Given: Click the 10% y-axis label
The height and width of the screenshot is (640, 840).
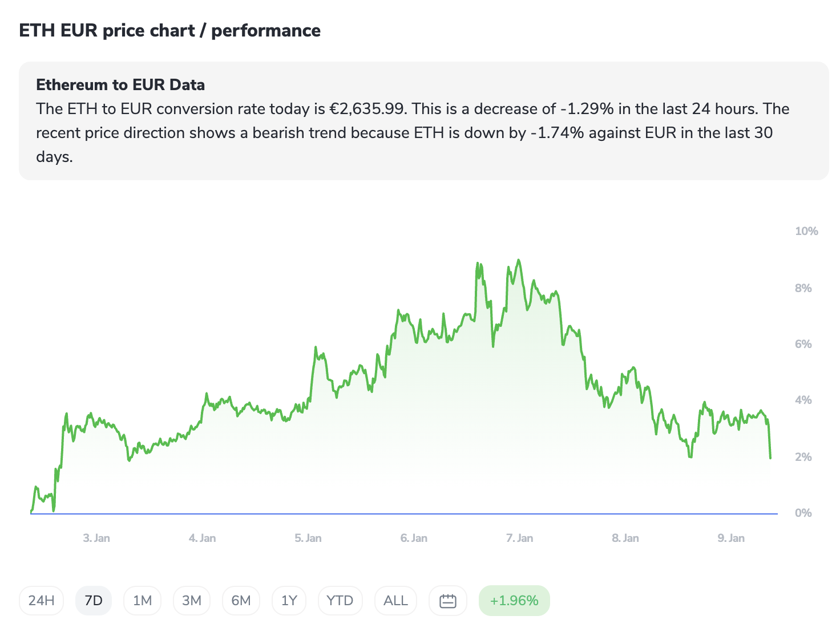Looking at the screenshot, I should (806, 231).
